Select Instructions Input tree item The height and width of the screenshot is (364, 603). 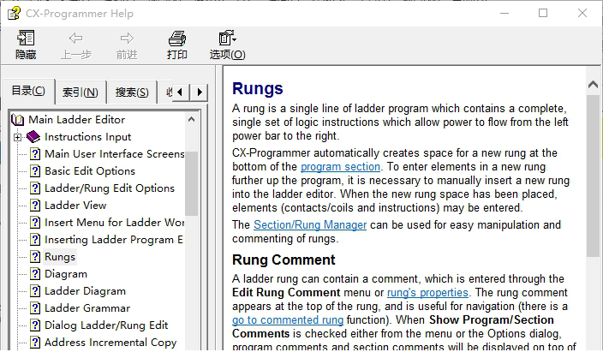(87, 137)
